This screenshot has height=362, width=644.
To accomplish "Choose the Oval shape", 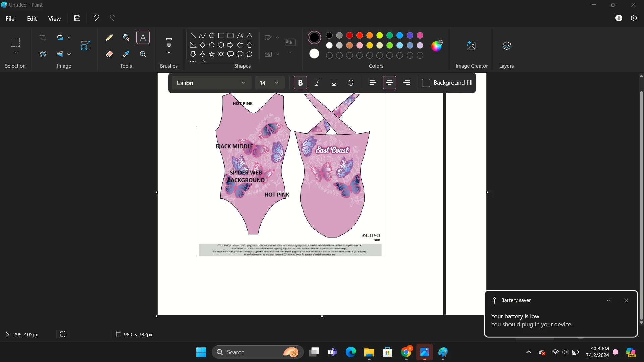I will point(212,35).
